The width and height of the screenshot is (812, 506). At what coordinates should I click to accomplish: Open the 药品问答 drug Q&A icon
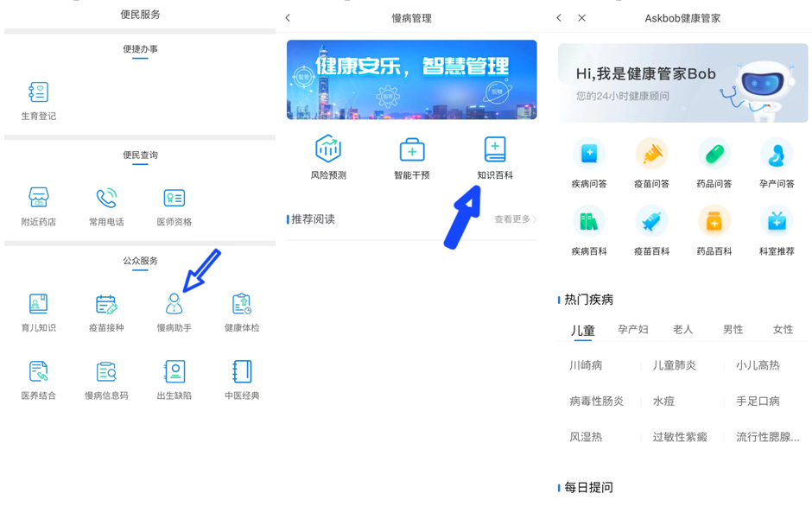click(714, 154)
